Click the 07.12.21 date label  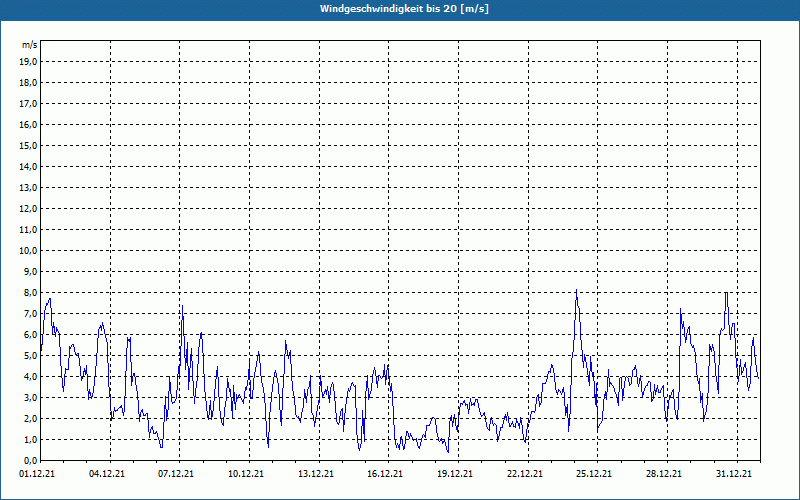[x=176, y=474]
